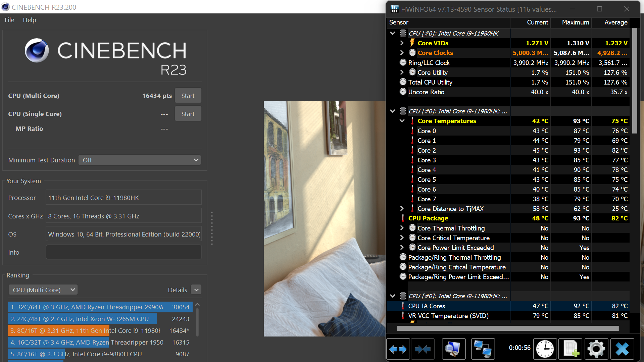This screenshot has height=362, width=644.
Task: Click the icon beside Package/Ring Critical Temperature
Action: click(403, 267)
